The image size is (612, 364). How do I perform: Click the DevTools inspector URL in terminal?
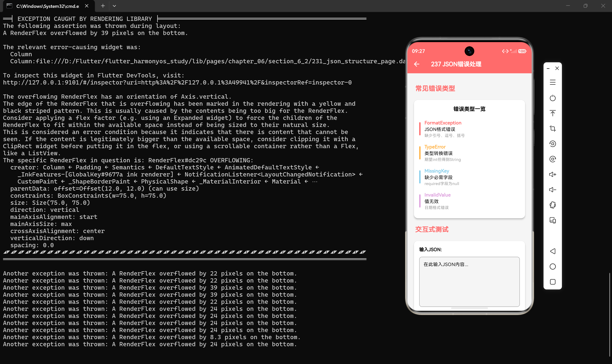click(177, 83)
